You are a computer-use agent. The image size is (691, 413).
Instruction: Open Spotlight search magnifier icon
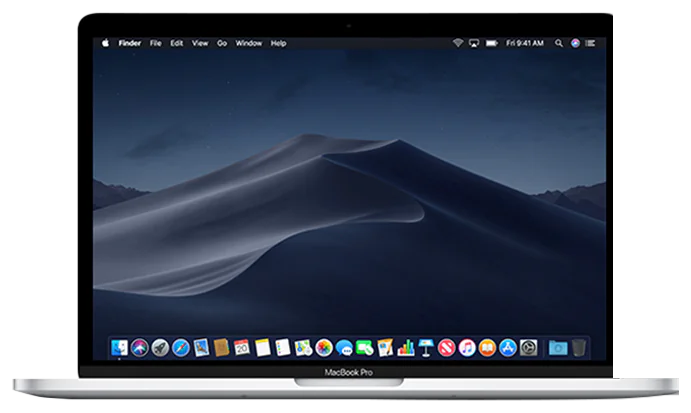coord(559,43)
